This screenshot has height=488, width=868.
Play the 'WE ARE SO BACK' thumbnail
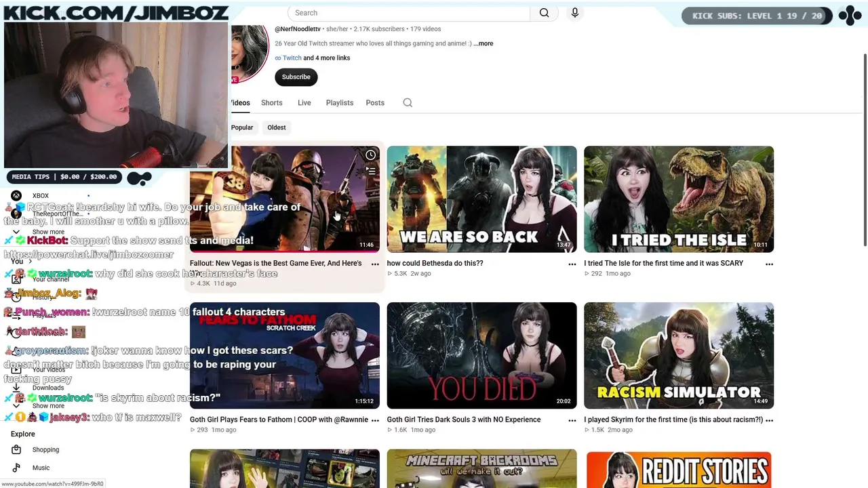point(481,199)
